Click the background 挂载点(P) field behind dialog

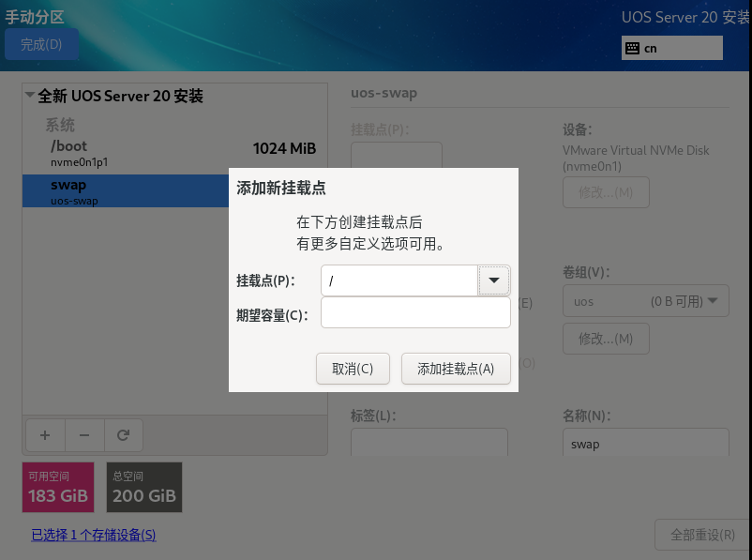point(396,155)
